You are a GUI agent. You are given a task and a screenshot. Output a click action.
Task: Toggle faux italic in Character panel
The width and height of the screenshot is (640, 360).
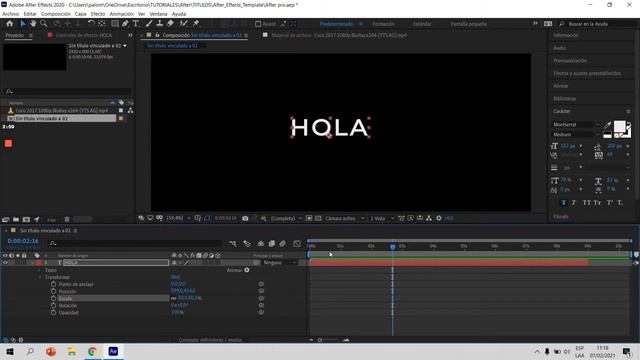[573, 202]
